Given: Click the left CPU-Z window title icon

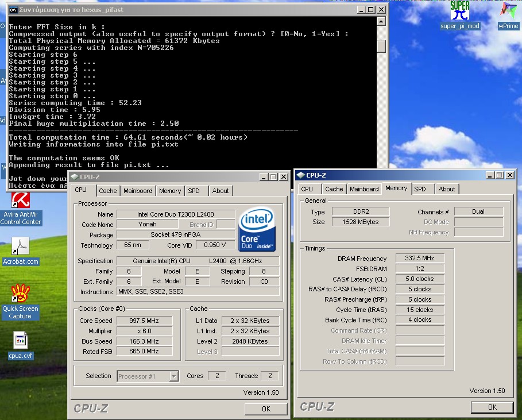Looking at the screenshot, I should click(x=75, y=177).
